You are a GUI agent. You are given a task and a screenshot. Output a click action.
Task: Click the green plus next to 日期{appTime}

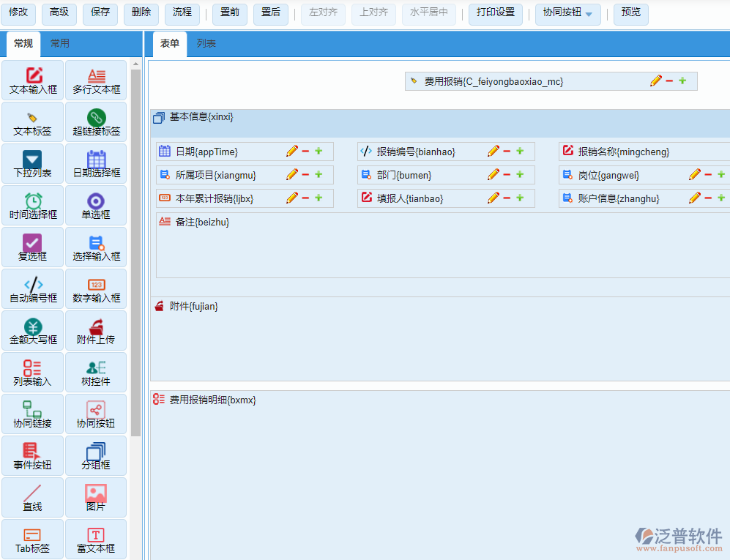(319, 152)
